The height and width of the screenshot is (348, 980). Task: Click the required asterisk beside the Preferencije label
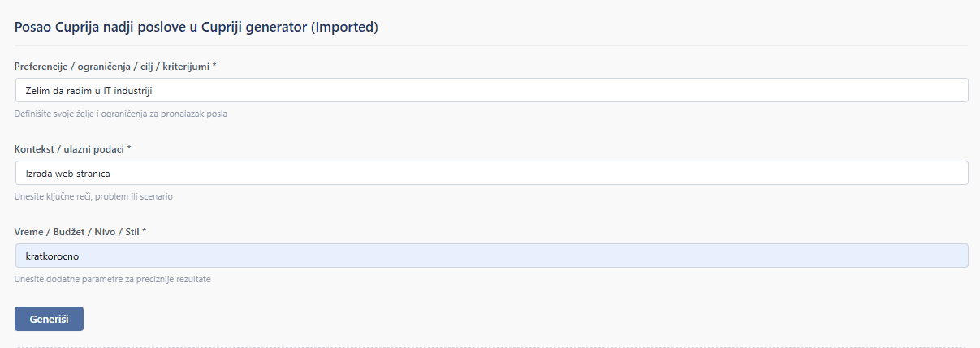(x=214, y=66)
